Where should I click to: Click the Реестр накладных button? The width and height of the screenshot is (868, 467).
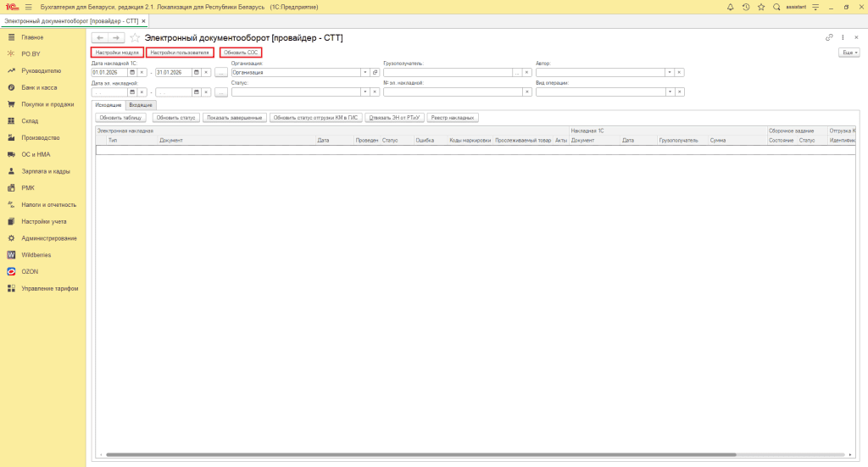coord(453,118)
